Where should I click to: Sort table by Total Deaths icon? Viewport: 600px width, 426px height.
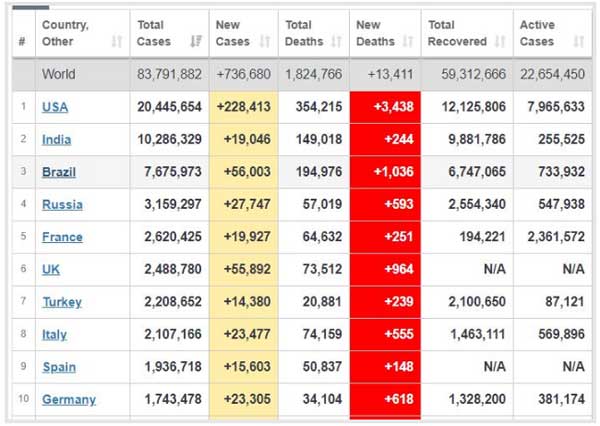tap(336, 42)
